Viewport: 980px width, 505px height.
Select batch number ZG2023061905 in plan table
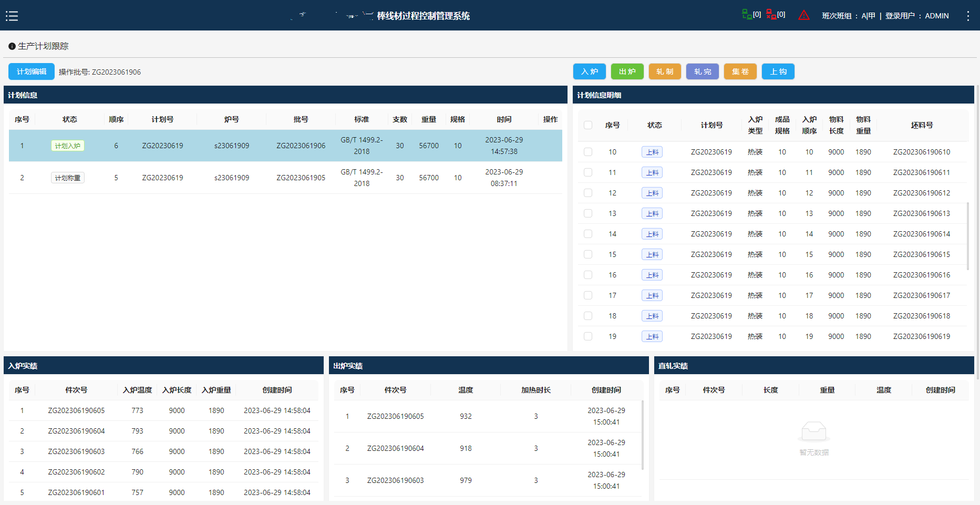coord(301,178)
